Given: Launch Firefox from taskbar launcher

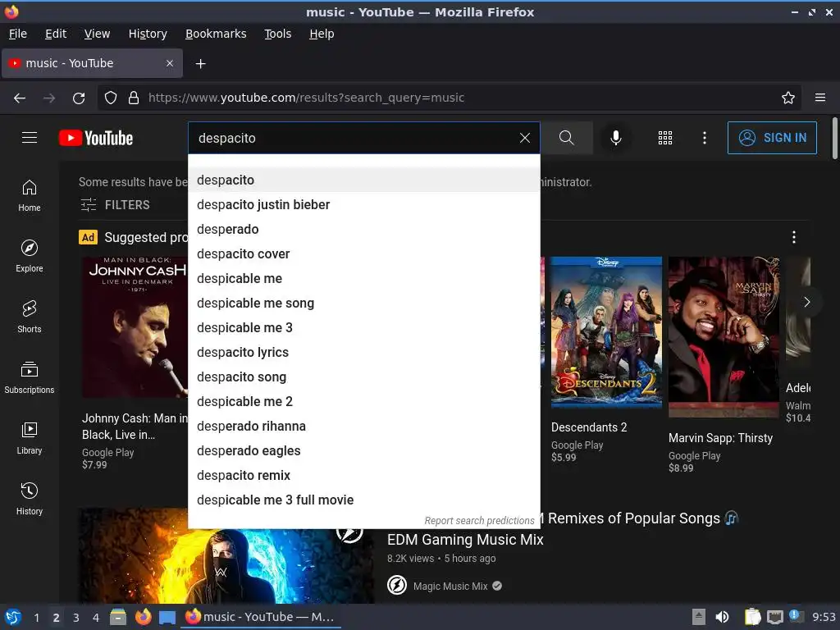Looking at the screenshot, I should 144,617.
